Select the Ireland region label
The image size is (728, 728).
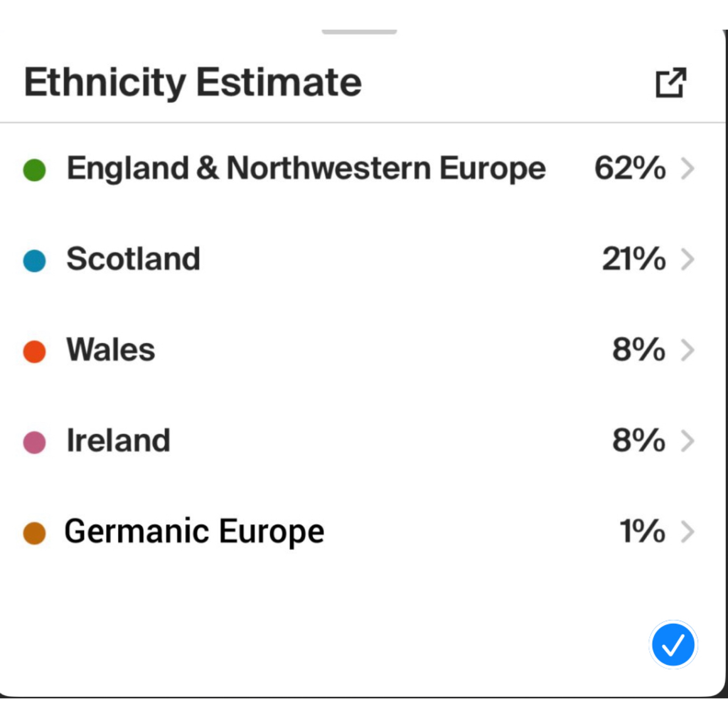(x=118, y=440)
